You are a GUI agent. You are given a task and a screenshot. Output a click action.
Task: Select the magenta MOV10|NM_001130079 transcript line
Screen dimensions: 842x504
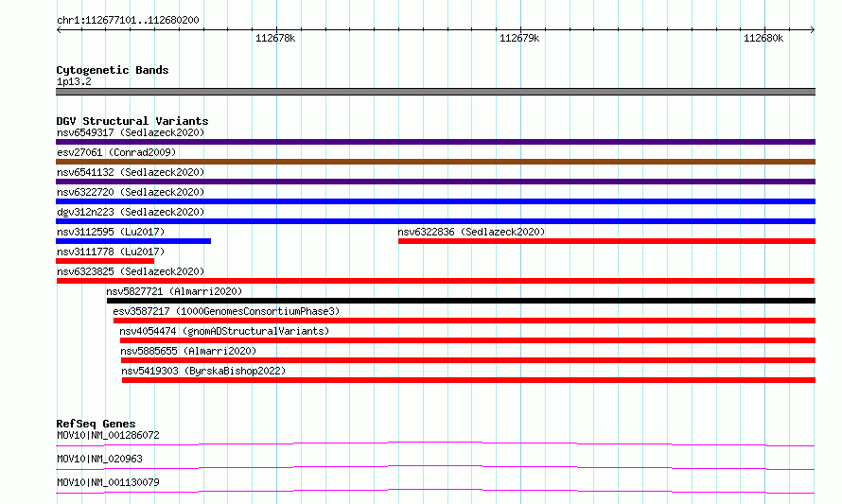[435, 491]
